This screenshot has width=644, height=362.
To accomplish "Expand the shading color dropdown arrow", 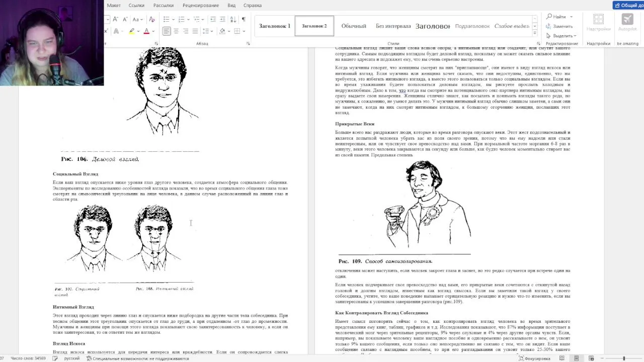I will pyautogui.click(x=228, y=31).
